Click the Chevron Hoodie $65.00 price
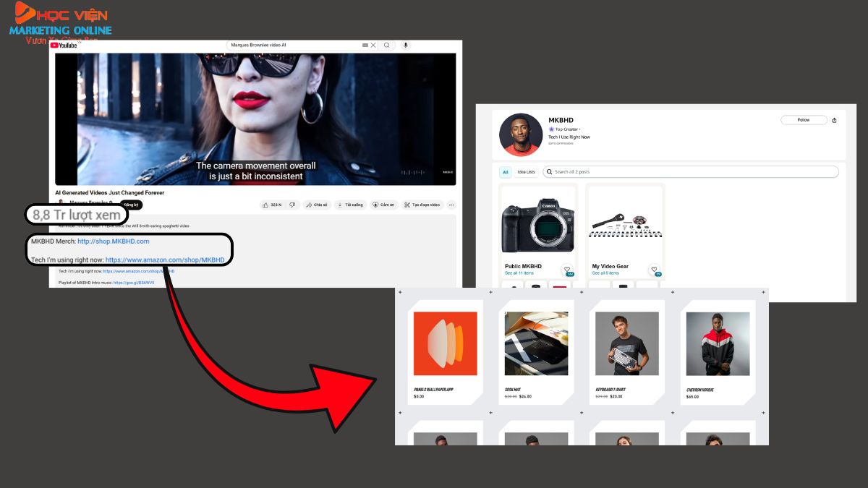This screenshot has width=868, height=488. tap(692, 397)
